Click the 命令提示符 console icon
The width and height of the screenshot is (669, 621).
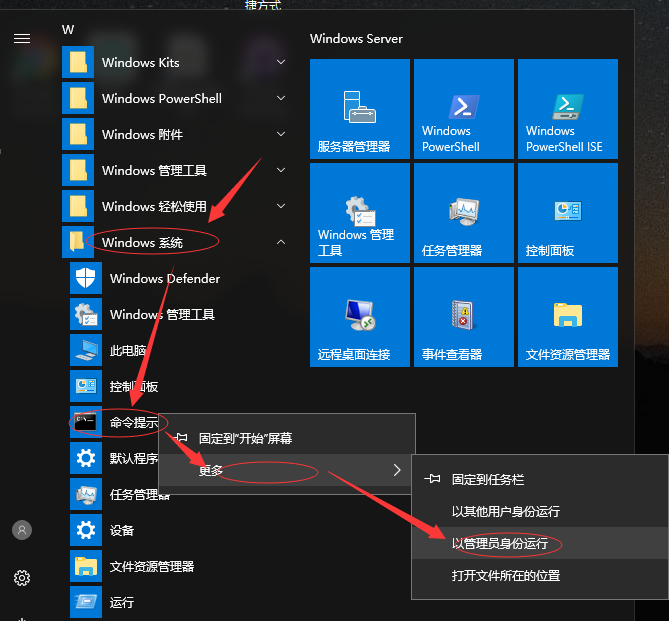point(86,422)
